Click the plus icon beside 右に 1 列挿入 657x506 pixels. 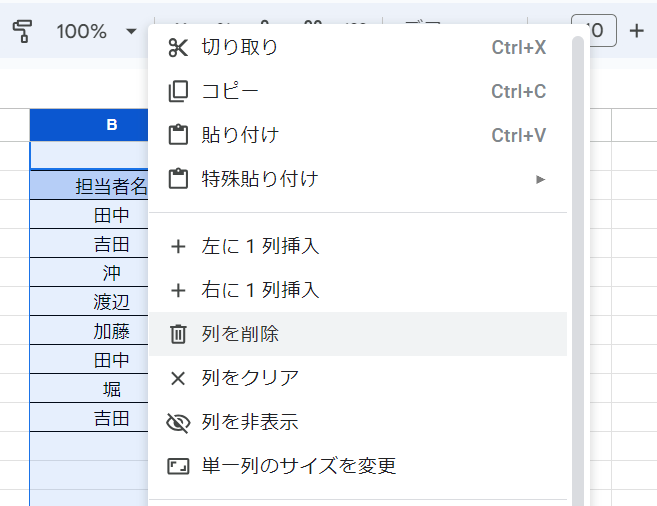178,290
